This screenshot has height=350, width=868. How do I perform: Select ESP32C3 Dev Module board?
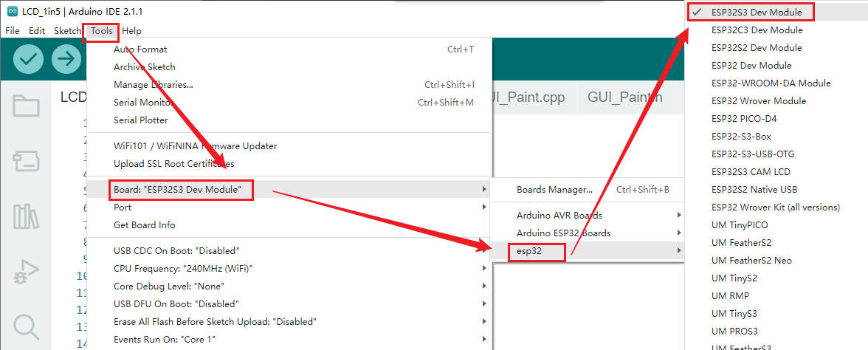[776, 30]
